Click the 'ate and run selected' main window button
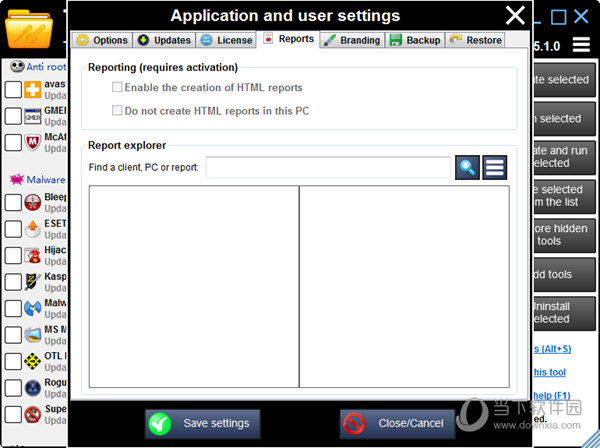Image resolution: width=600 pixels, height=448 pixels. click(x=564, y=157)
